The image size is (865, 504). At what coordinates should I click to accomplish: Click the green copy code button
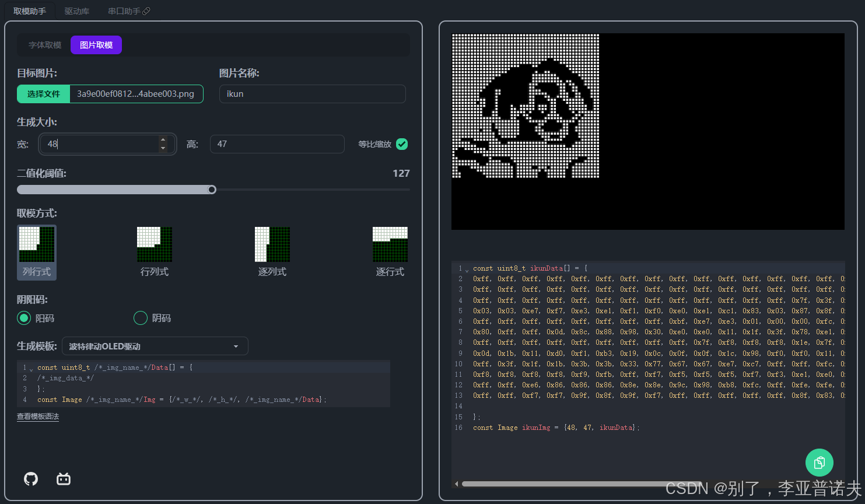point(820,463)
